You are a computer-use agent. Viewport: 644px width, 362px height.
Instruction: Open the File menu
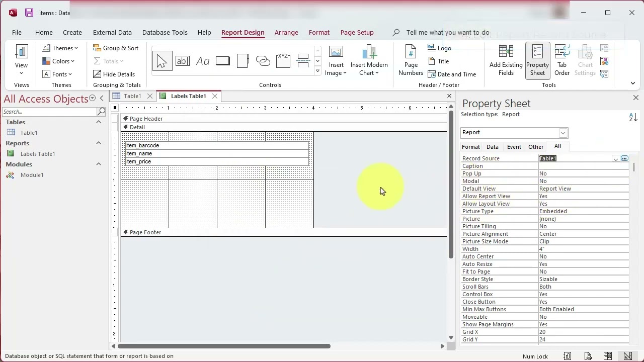click(17, 32)
